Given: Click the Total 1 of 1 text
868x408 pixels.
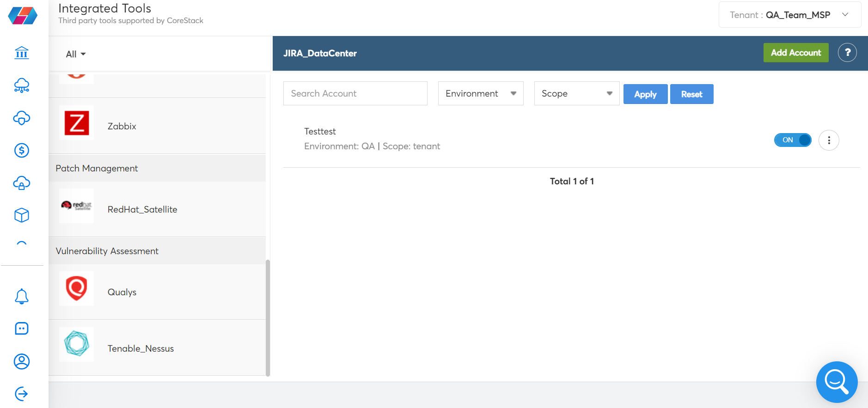Looking at the screenshot, I should pos(572,181).
